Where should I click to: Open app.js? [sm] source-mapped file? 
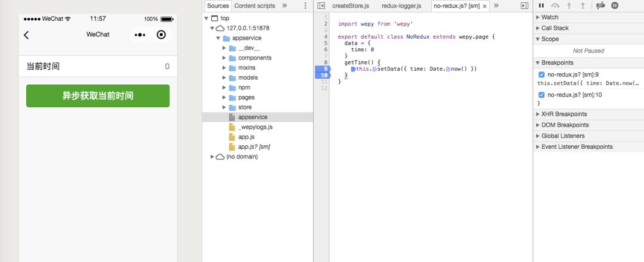[x=254, y=147]
